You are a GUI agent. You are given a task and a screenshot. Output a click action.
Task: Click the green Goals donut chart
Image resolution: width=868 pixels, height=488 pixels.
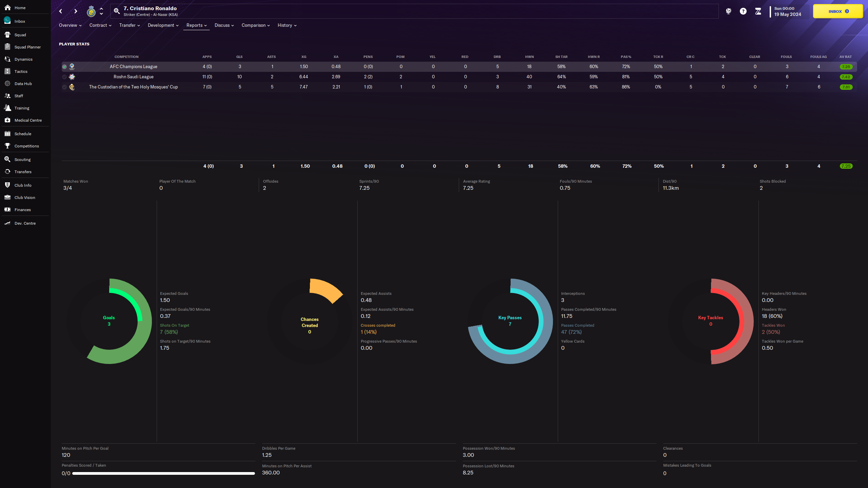(x=109, y=321)
